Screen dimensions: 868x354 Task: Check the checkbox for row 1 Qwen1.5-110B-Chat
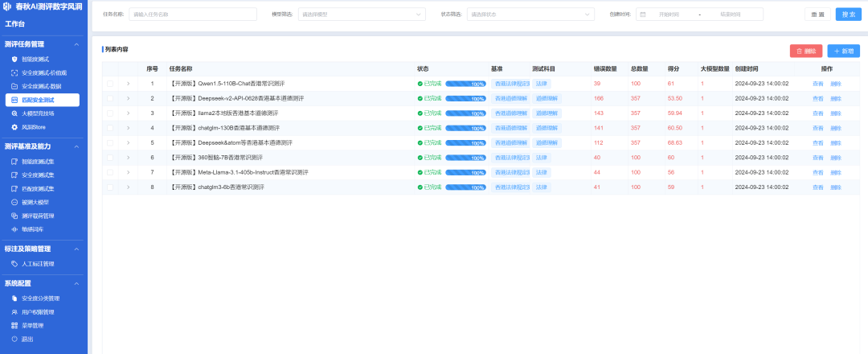[x=110, y=84]
